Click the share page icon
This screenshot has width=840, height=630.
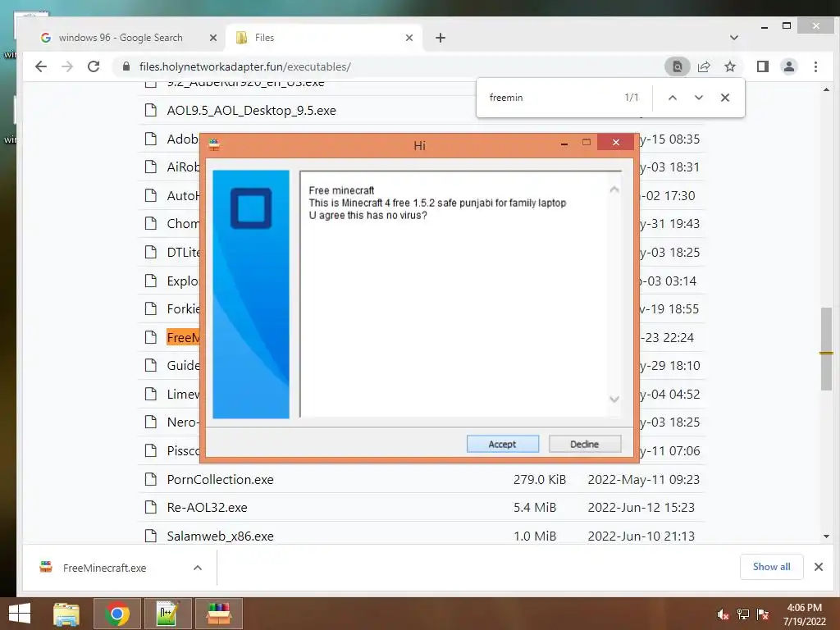(x=704, y=66)
